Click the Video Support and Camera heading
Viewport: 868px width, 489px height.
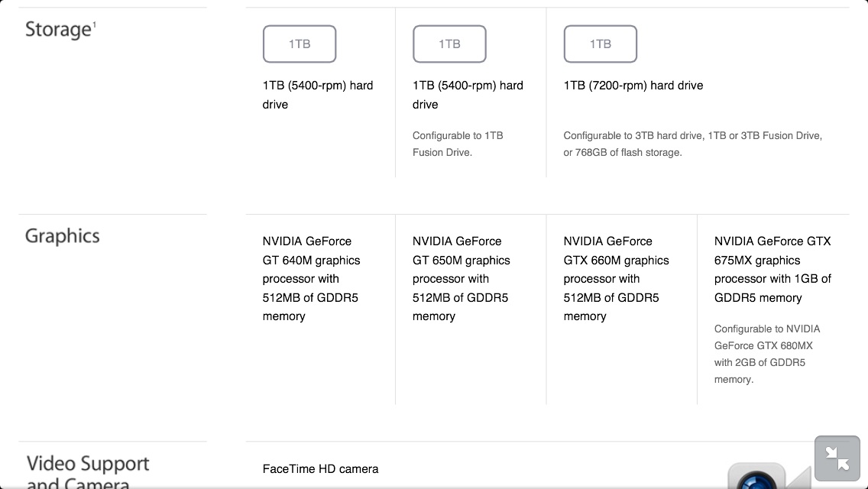click(x=87, y=471)
